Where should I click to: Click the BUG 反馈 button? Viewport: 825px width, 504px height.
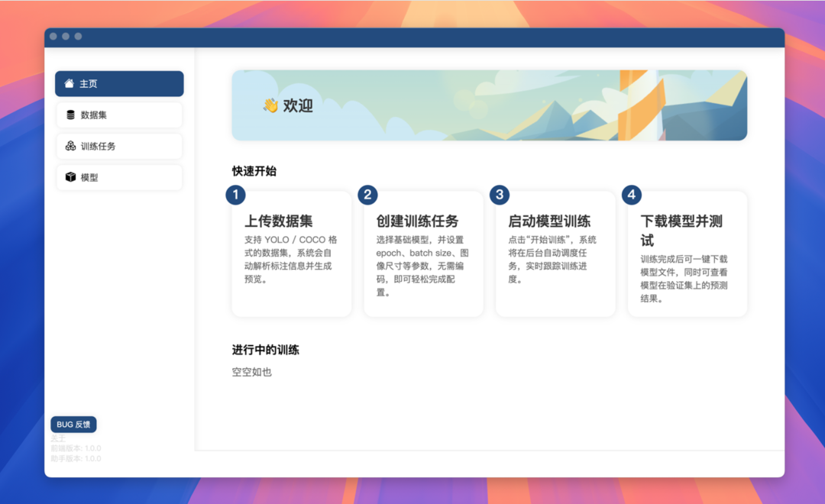click(73, 425)
